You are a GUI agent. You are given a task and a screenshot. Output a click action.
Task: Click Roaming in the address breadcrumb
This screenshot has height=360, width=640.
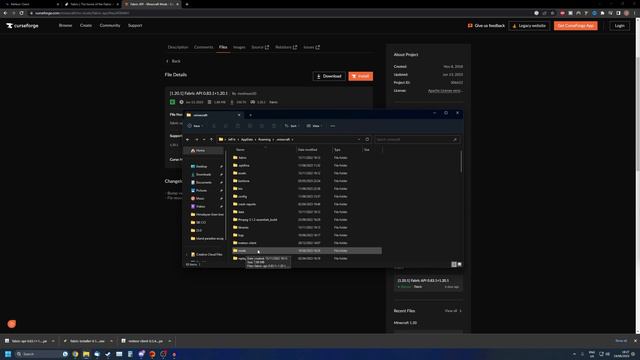264,140
